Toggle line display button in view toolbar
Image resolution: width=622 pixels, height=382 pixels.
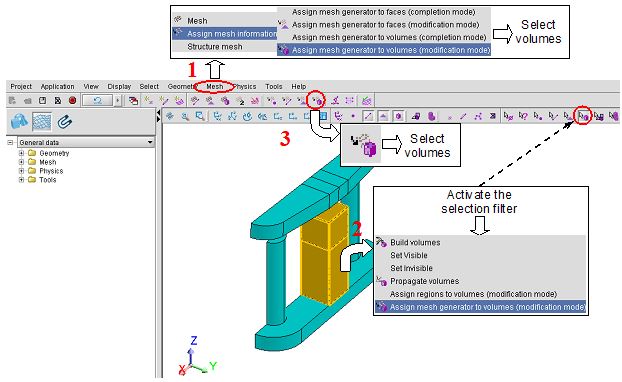tap(368, 116)
